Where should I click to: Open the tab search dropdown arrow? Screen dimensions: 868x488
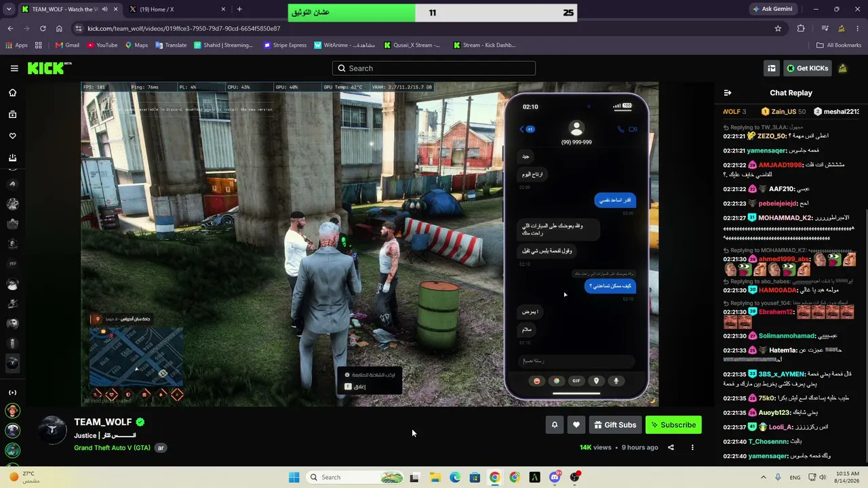coord(9,9)
